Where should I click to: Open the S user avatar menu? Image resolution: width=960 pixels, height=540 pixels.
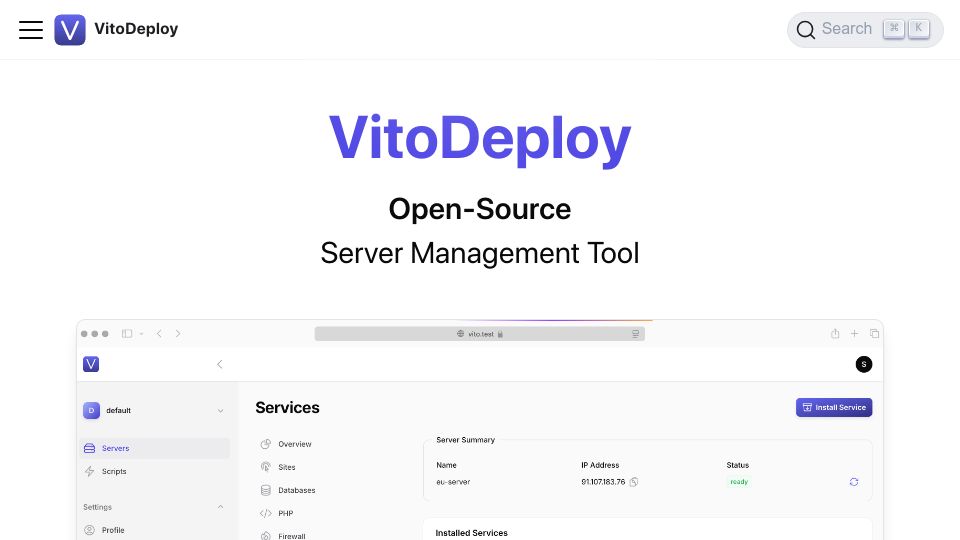(863, 364)
